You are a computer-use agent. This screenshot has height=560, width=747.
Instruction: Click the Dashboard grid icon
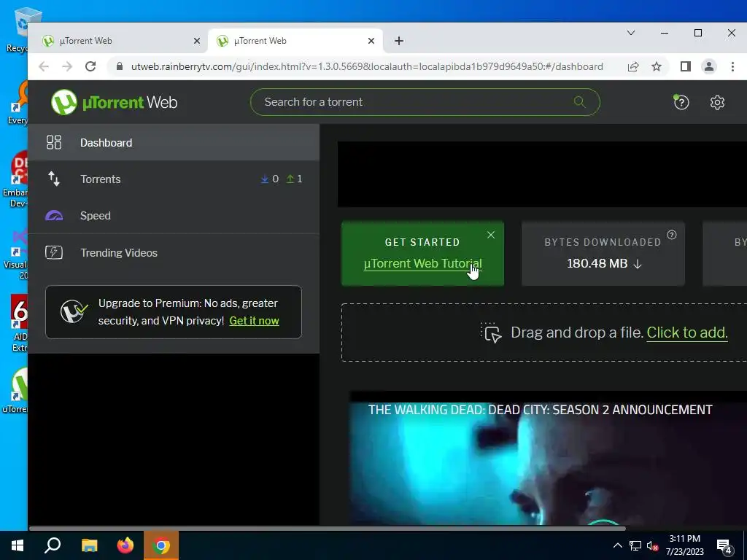click(x=54, y=142)
